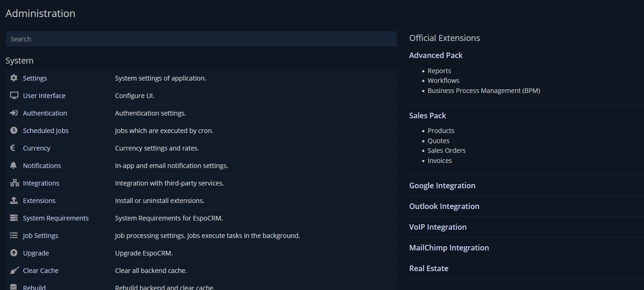Click the 'System' section heading
Viewport: 644px width, 290px height.
click(19, 61)
